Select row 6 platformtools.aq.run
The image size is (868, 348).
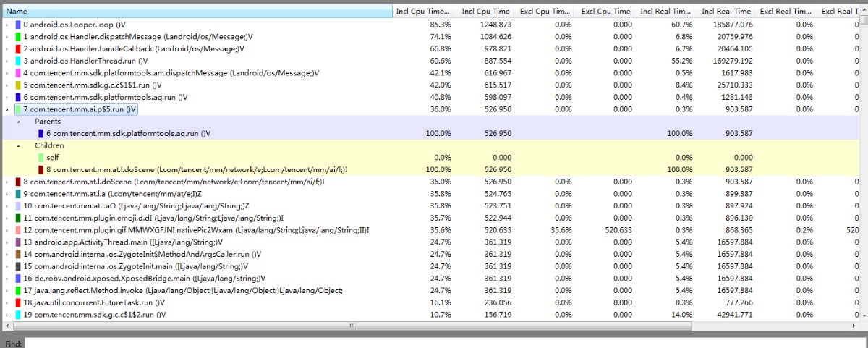430,97
